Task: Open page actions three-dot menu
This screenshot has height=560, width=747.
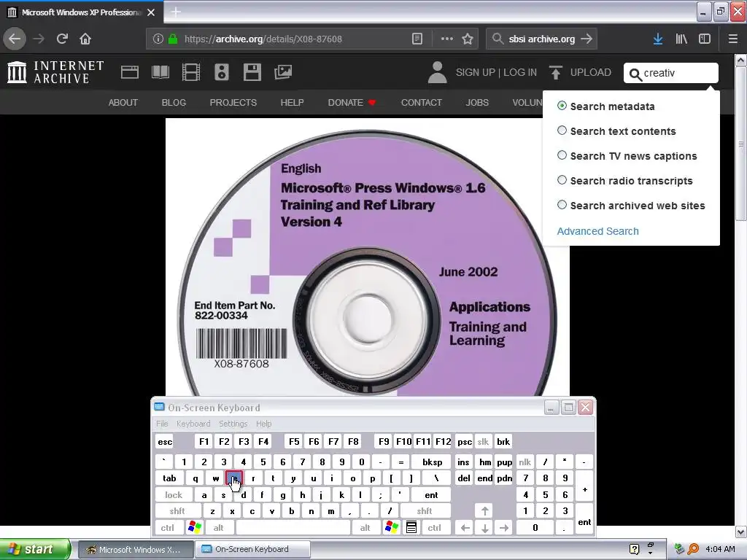Action: [447, 39]
